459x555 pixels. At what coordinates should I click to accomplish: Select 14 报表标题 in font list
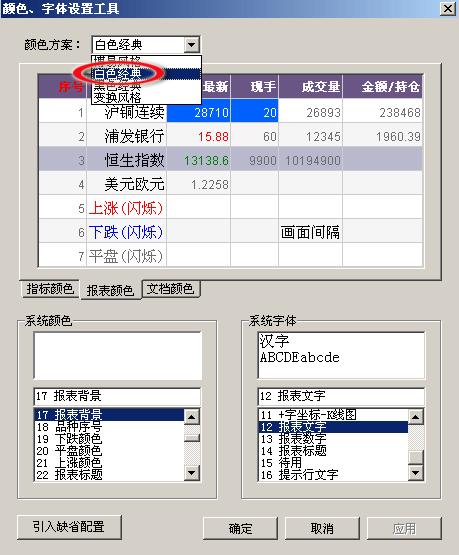[x=333, y=451]
